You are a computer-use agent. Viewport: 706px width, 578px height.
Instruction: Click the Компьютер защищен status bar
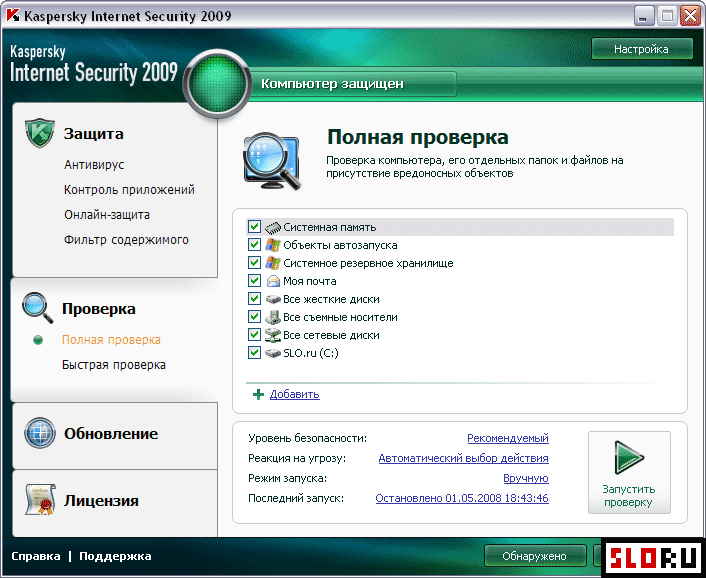[353, 84]
